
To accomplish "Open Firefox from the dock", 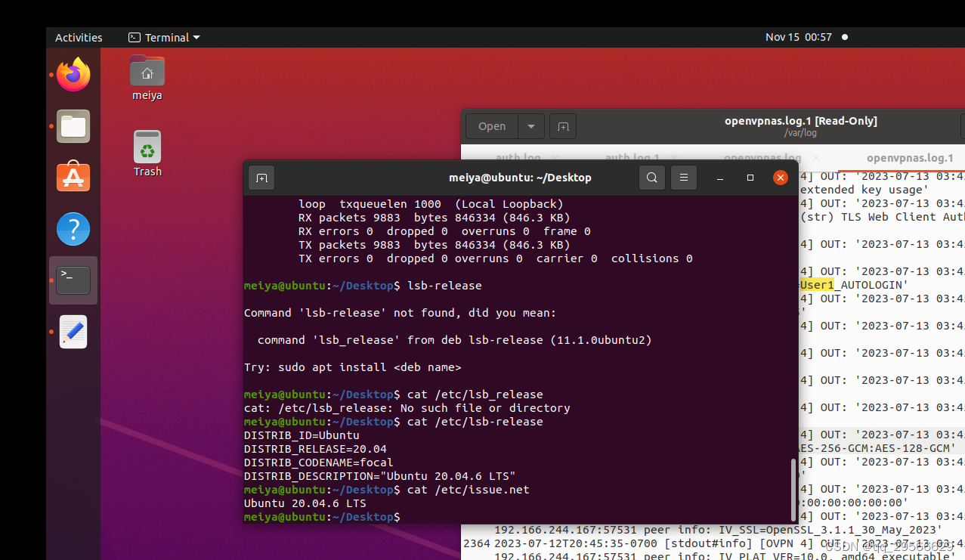I will coord(73,75).
